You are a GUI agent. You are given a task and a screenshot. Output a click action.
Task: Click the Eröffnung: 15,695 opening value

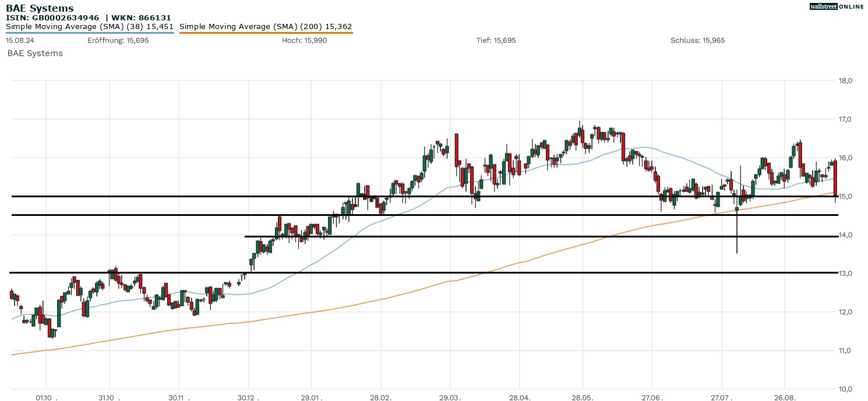point(118,41)
